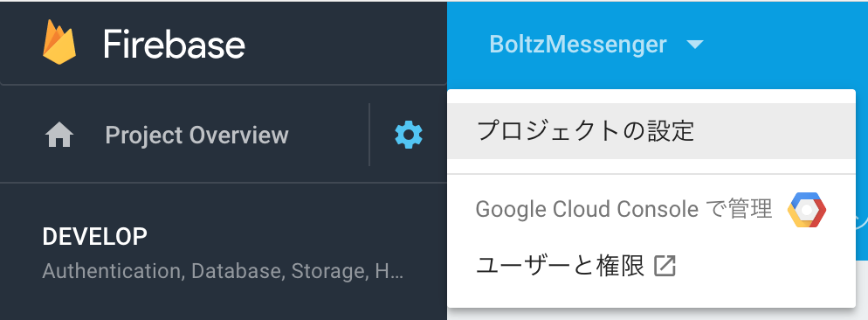
Task: Click the Google Cloud hexagon icon
Action: [807, 210]
